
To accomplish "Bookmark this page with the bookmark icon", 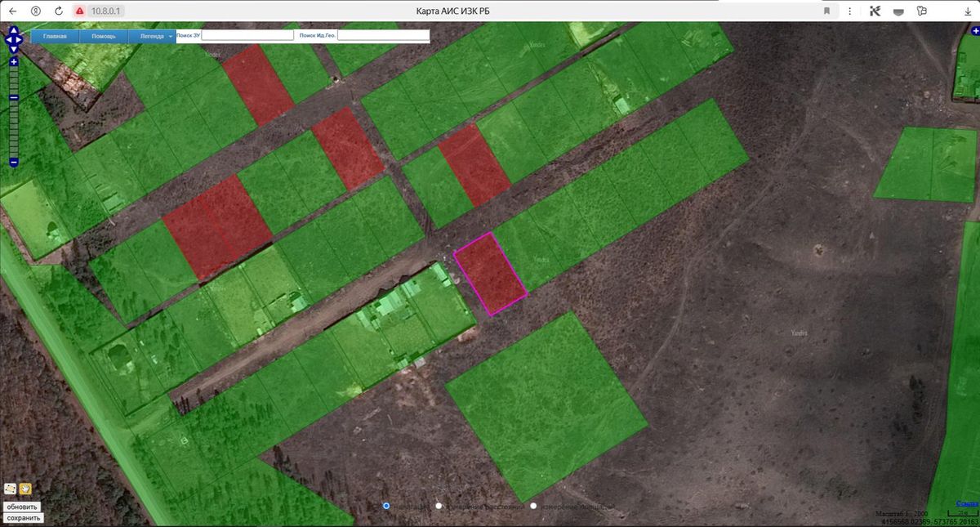I will point(826,11).
